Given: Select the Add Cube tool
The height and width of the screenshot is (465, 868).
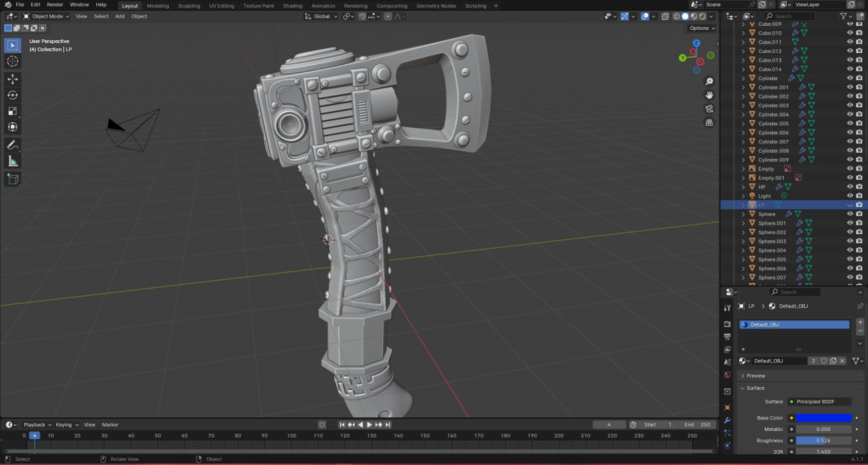Looking at the screenshot, I should click(12, 179).
